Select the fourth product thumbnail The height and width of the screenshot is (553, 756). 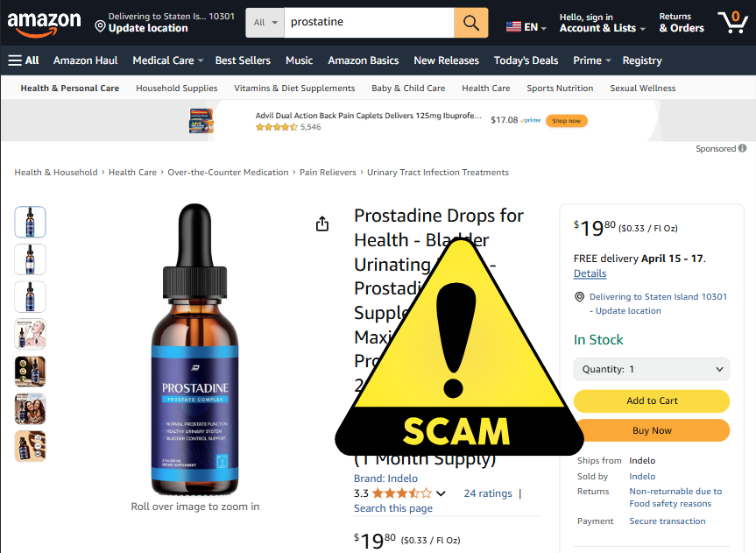(31, 334)
